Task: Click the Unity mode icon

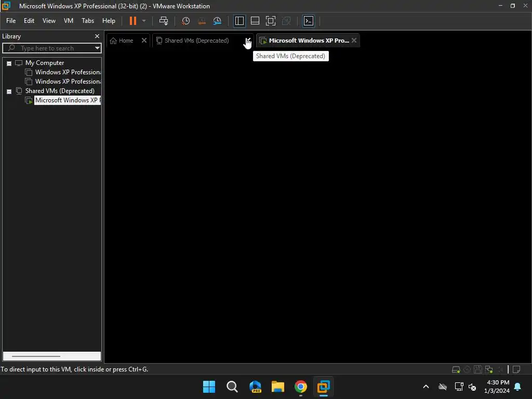Action: pyautogui.click(x=286, y=21)
